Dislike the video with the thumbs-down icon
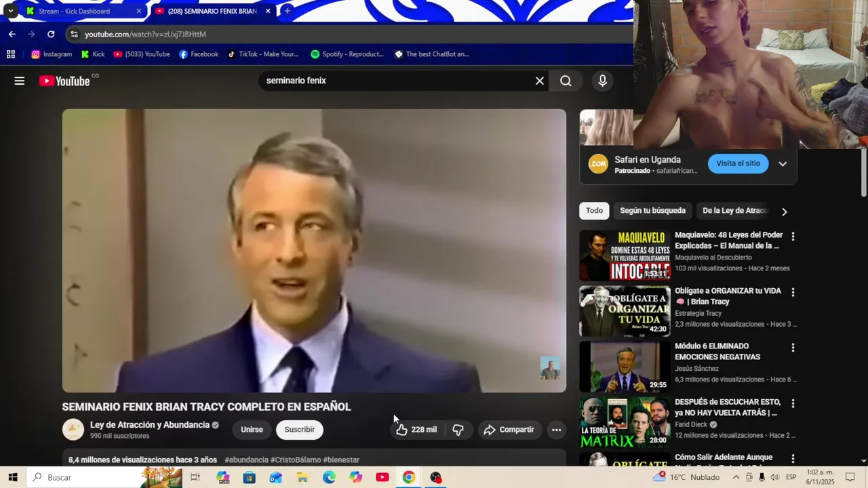This screenshot has width=868, height=488. tap(458, 430)
